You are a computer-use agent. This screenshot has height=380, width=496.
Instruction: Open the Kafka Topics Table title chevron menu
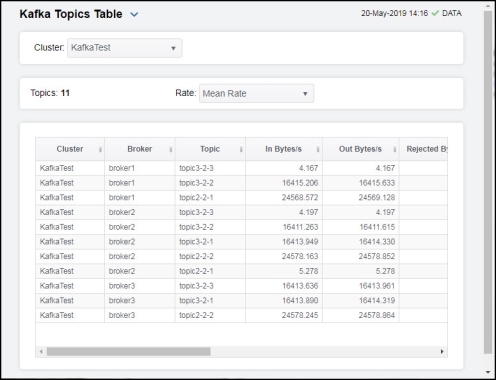coord(134,15)
